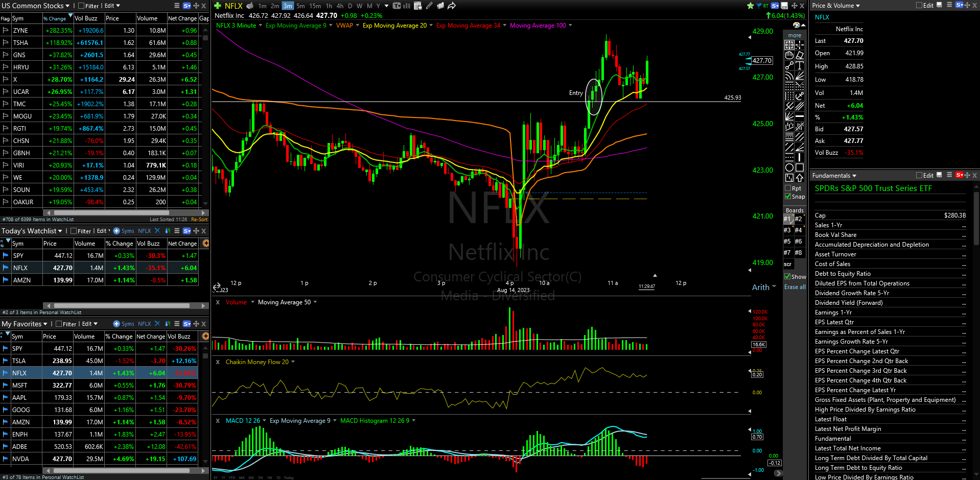Image resolution: width=980 pixels, height=480 pixels.
Task: Click Erase all drawings link
Action: pos(795,287)
